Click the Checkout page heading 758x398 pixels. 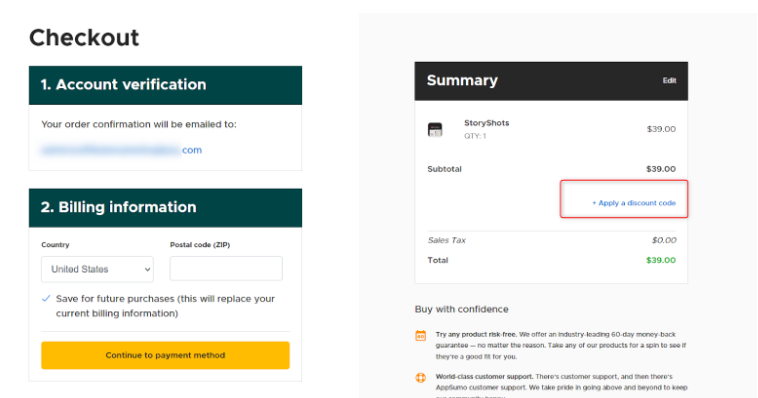84,38
